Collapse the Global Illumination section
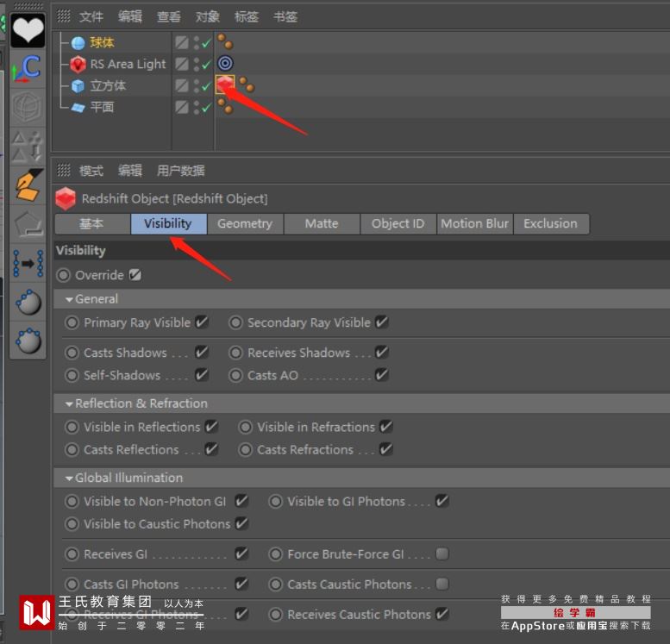Image resolution: width=670 pixels, height=644 pixels. (69, 478)
